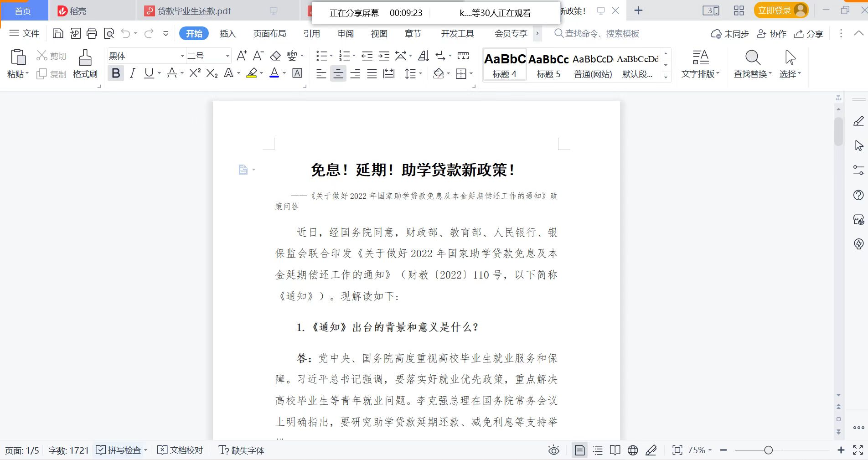The width and height of the screenshot is (868, 460).
Task: Click the Redo arrow
Action: coord(149,33)
